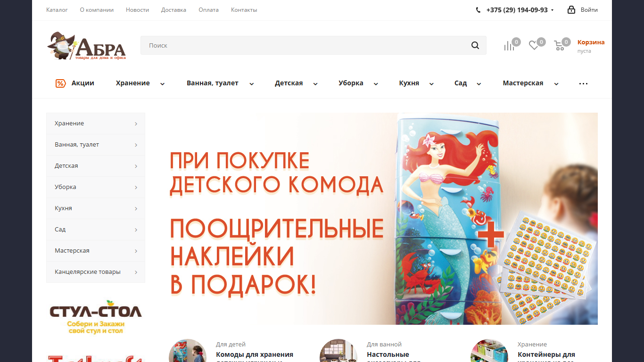Screen dimensions: 644x362
Task: Expand the Уборка top menu chevron
Action: tap(376, 84)
